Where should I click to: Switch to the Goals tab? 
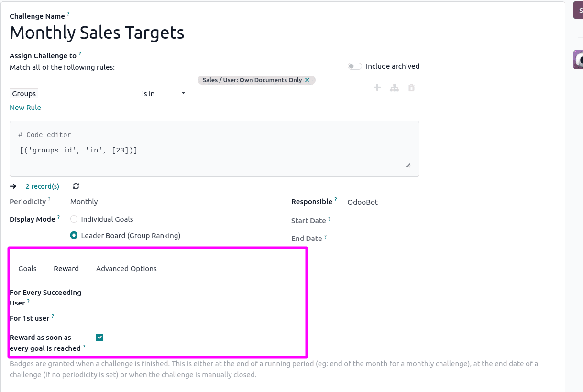pos(27,268)
